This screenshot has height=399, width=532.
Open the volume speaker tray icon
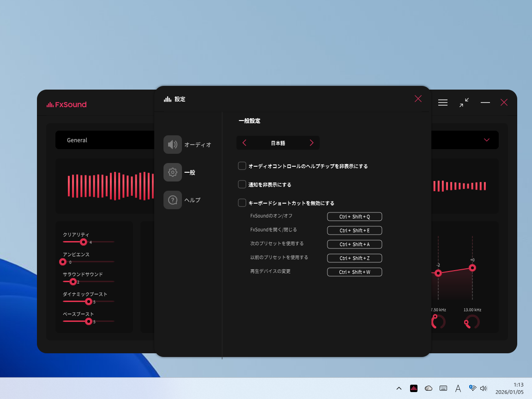[484, 388]
